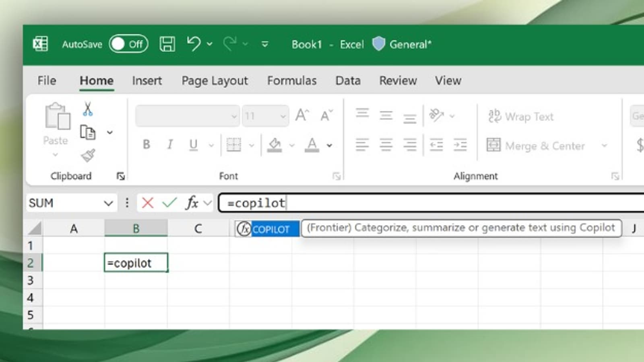Expand the Paste options arrow
The height and width of the screenshot is (362, 644).
coord(56,154)
